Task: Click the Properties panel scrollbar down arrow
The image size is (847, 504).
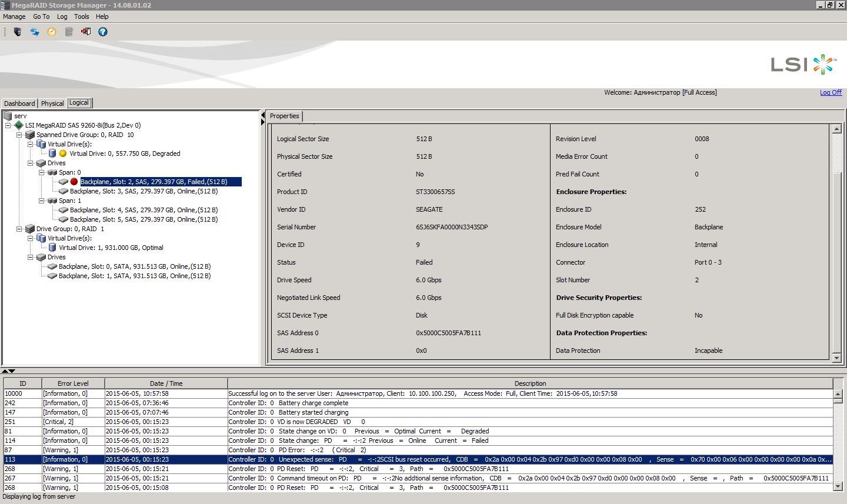Action: tap(836, 358)
